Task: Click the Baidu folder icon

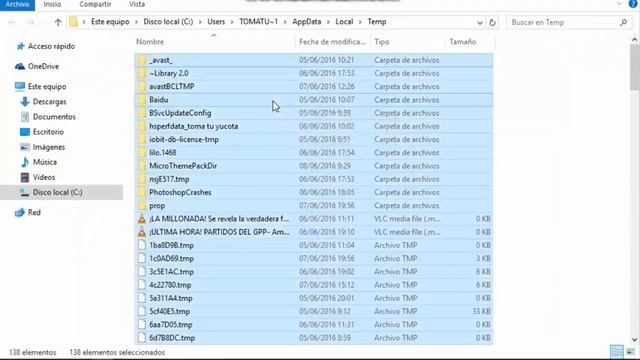Action: coord(142,100)
